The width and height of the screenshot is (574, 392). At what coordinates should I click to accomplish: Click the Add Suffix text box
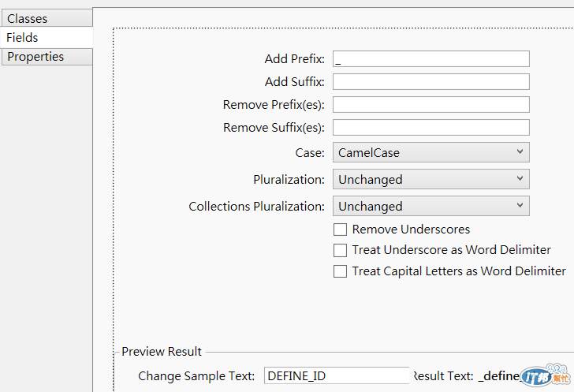point(430,81)
